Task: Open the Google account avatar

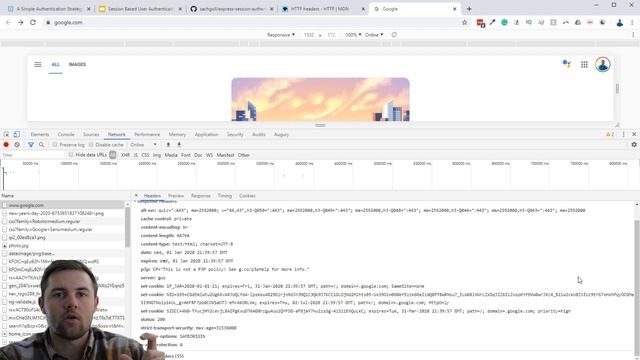Action: tap(602, 64)
